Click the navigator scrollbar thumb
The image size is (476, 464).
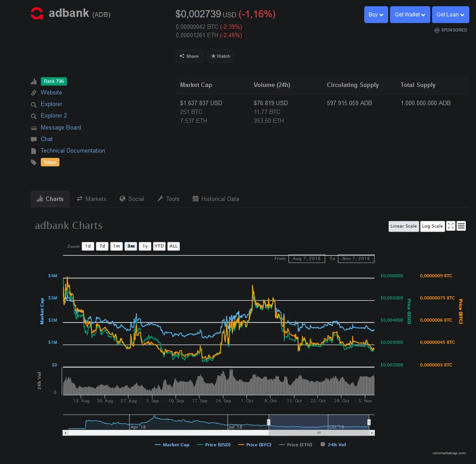[319, 433]
